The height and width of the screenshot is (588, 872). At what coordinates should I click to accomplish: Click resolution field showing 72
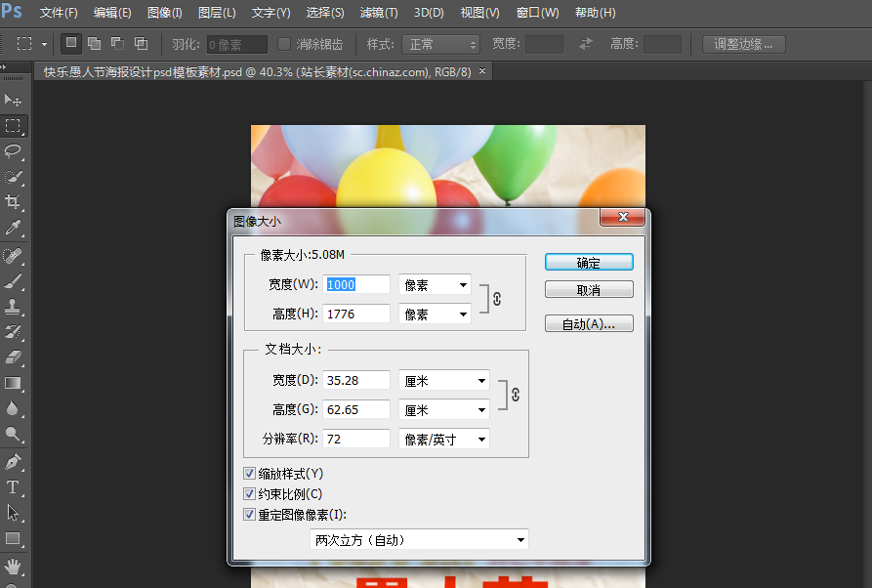pyautogui.click(x=355, y=439)
